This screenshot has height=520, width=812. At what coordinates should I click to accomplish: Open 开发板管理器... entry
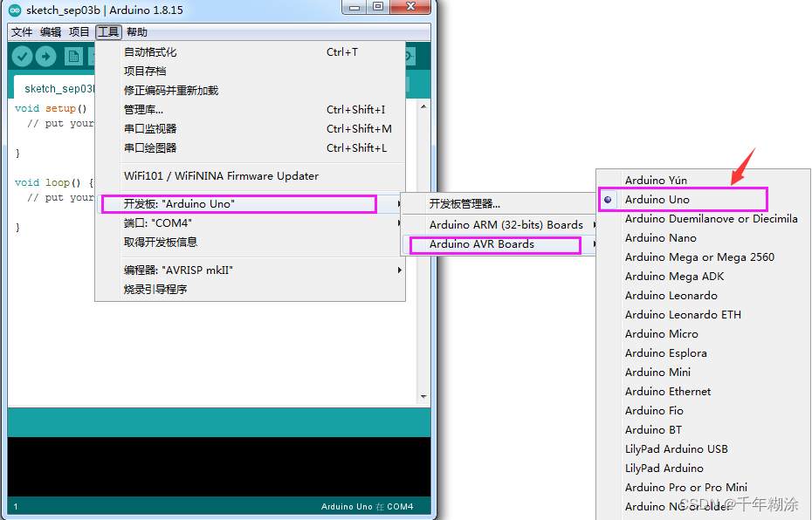click(x=499, y=204)
